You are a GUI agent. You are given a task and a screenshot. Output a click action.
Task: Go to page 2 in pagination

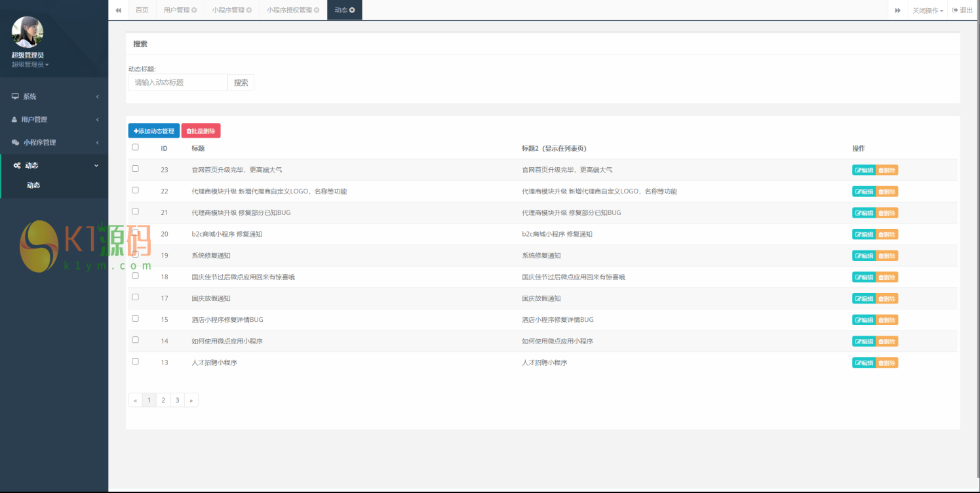point(163,400)
